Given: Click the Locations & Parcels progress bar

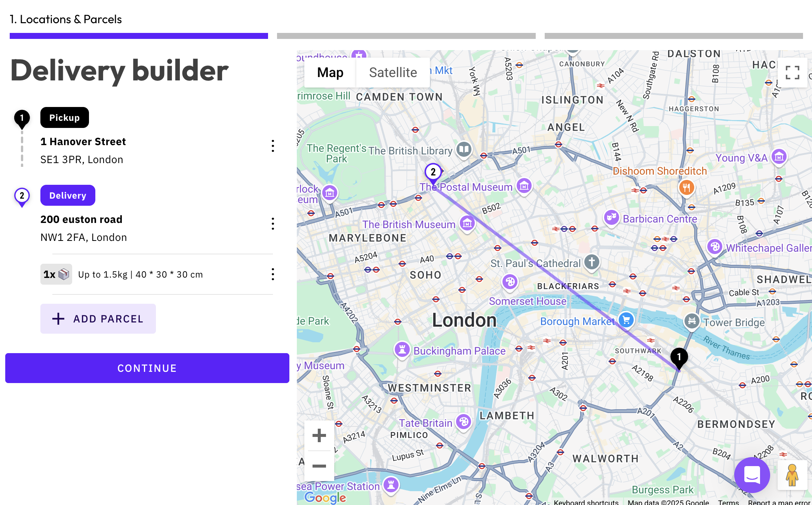Looking at the screenshot, I should 139,36.
